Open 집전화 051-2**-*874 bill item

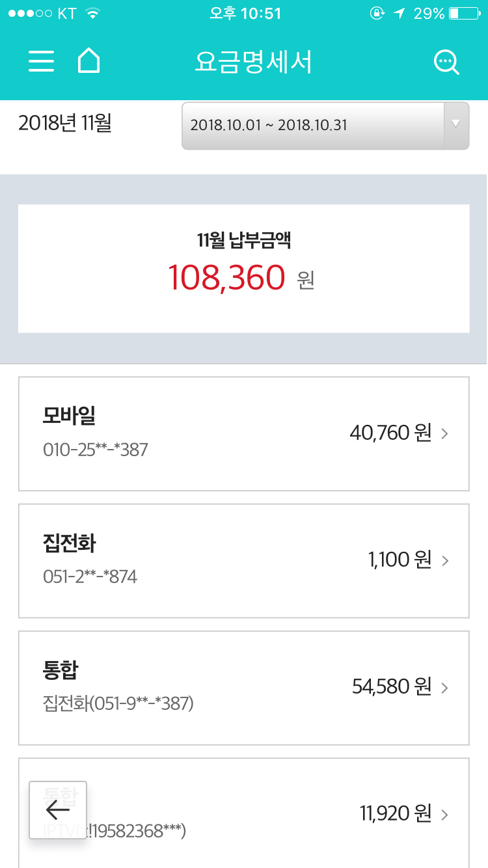coord(195,560)
